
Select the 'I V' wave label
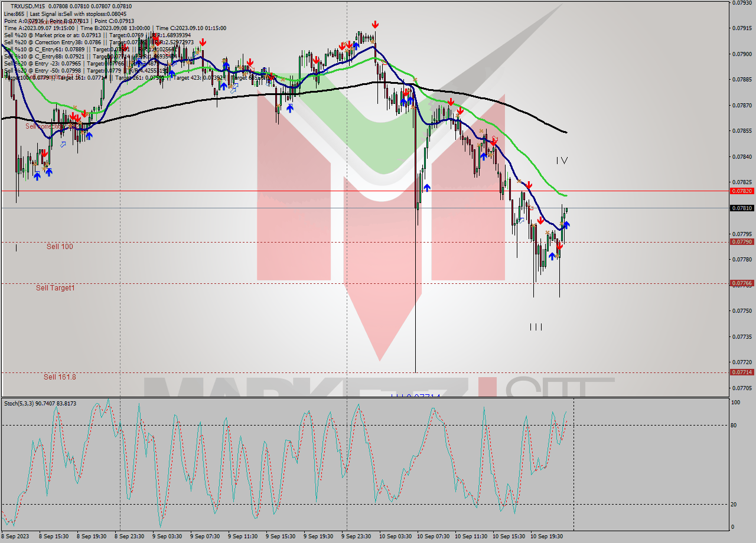coord(562,161)
